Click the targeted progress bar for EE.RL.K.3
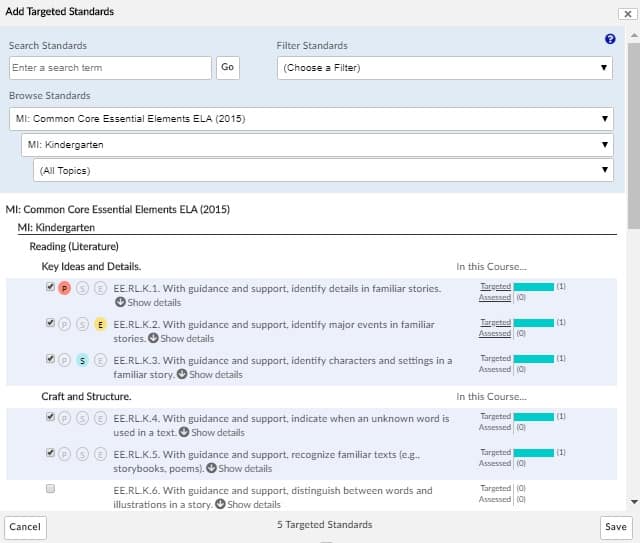Viewport: 640px width, 543px height. [534, 359]
